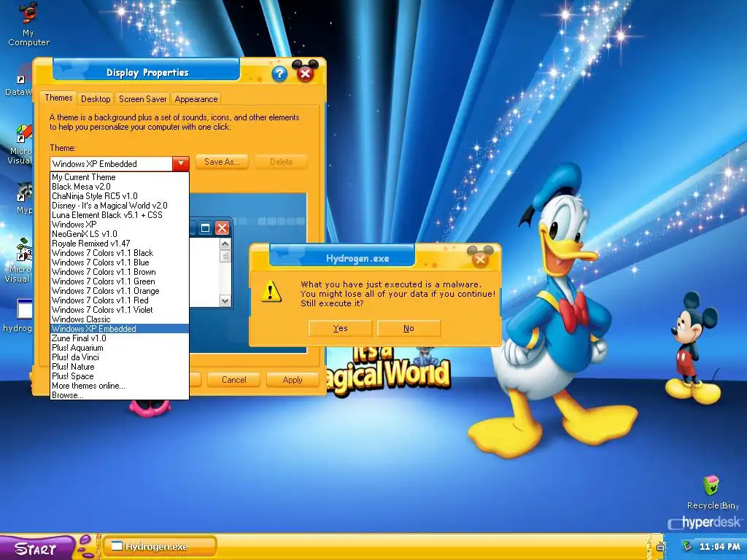Click the system tray network icon
Image resolution: width=747 pixels, height=560 pixels.
[x=687, y=546]
